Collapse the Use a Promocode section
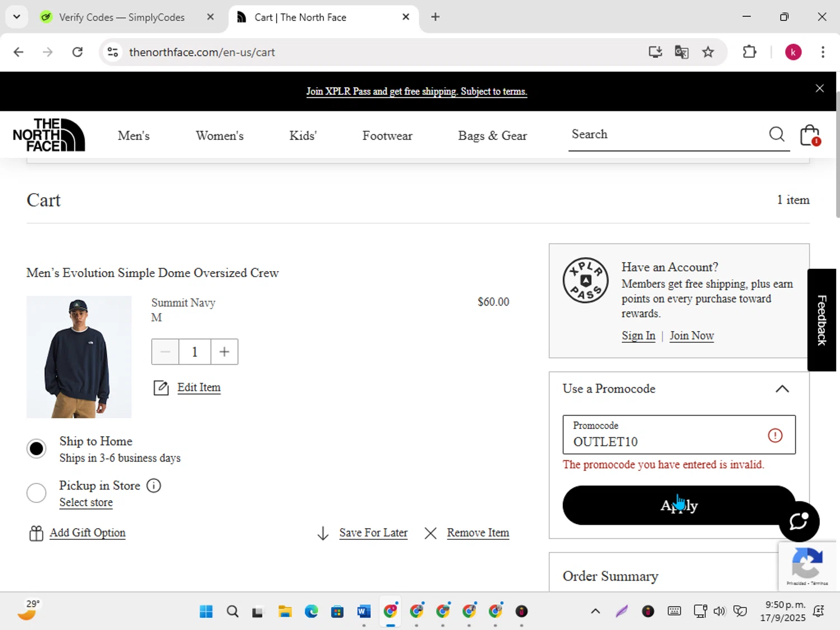The width and height of the screenshot is (840, 630). (782, 389)
